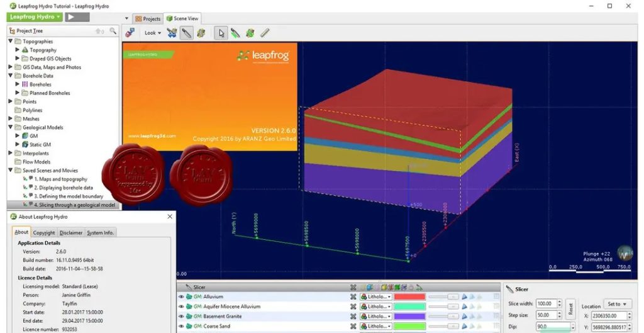
Task: Switch to the Projects tab
Action: pos(148,19)
